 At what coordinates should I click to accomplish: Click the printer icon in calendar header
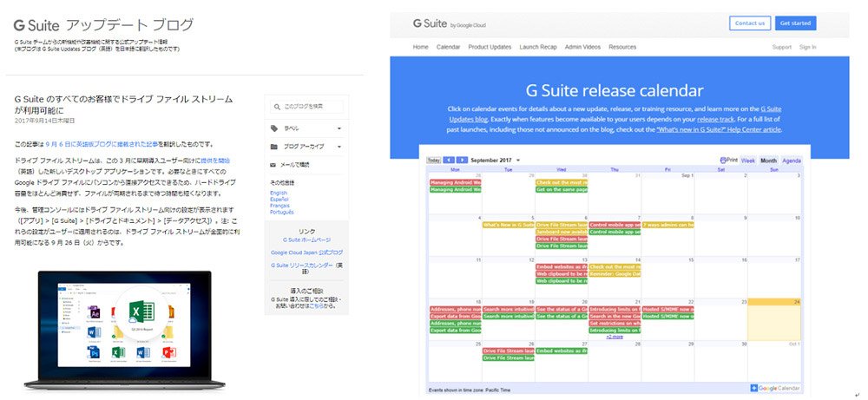point(723,160)
